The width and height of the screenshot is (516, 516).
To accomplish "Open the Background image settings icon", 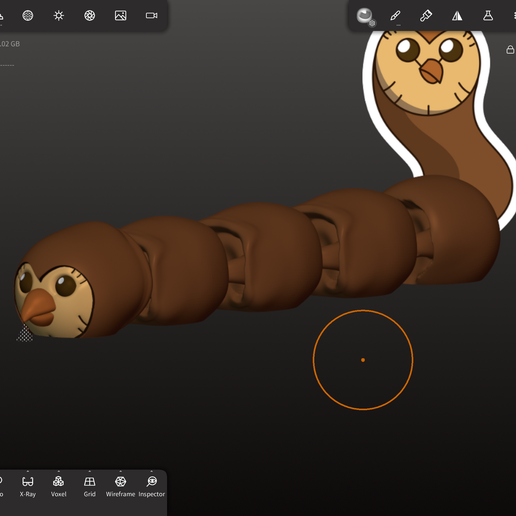I will pos(120,16).
